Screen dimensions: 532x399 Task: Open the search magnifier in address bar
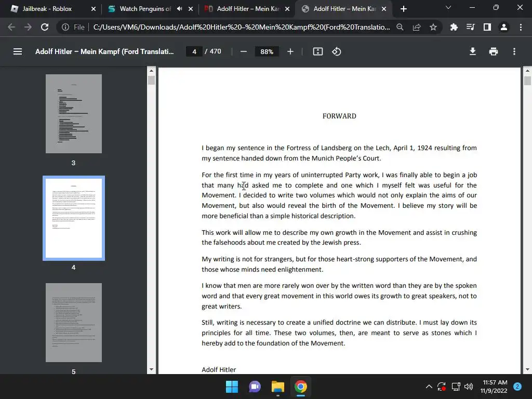[x=400, y=27]
